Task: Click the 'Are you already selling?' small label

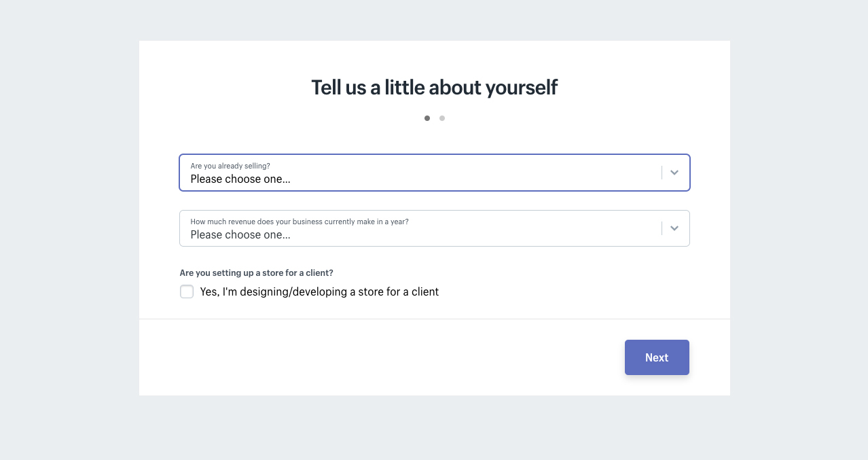Action: [x=230, y=166]
